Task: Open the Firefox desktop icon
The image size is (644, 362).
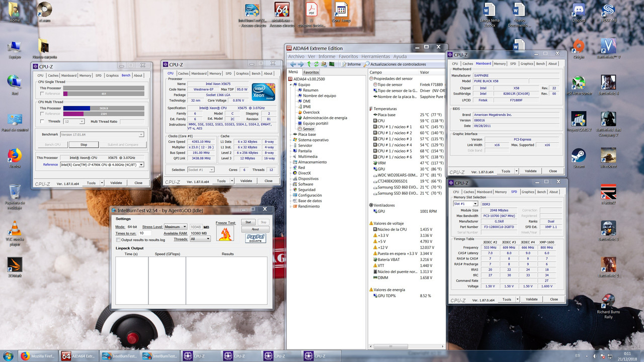Action: point(15,158)
